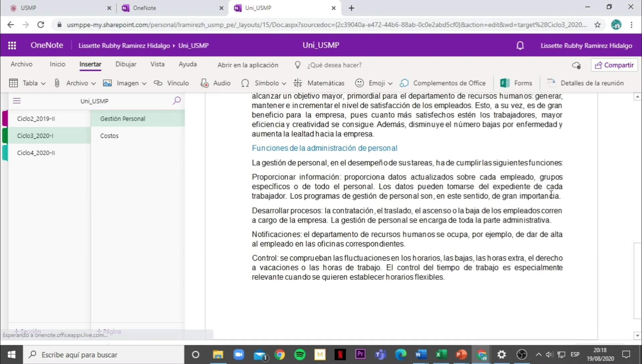The height and width of the screenshot is (364, 642).
Task: Open the Símbolo omega icon
Action: click(245, 83)
